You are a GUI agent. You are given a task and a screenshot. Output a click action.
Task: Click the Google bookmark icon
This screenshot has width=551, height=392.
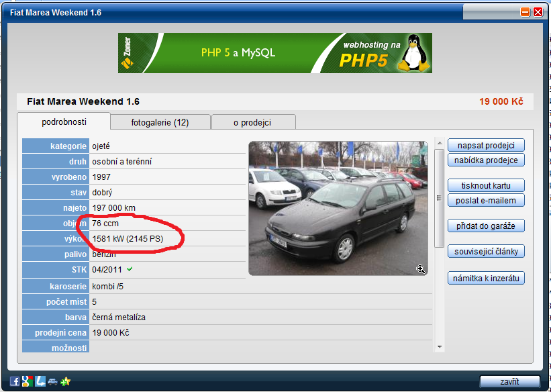pos(27,382)
